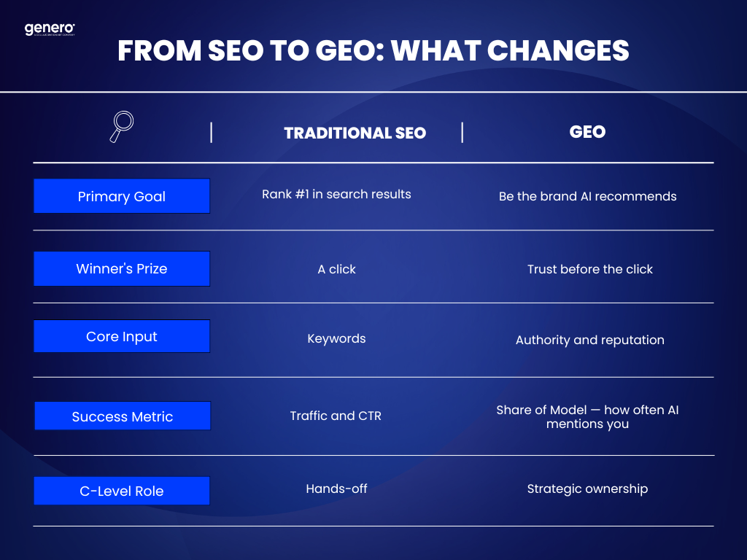Screen dimensions: 747x560
Task: Click the Core Input label
Action: pyautogui.click(x=122, y=337)
